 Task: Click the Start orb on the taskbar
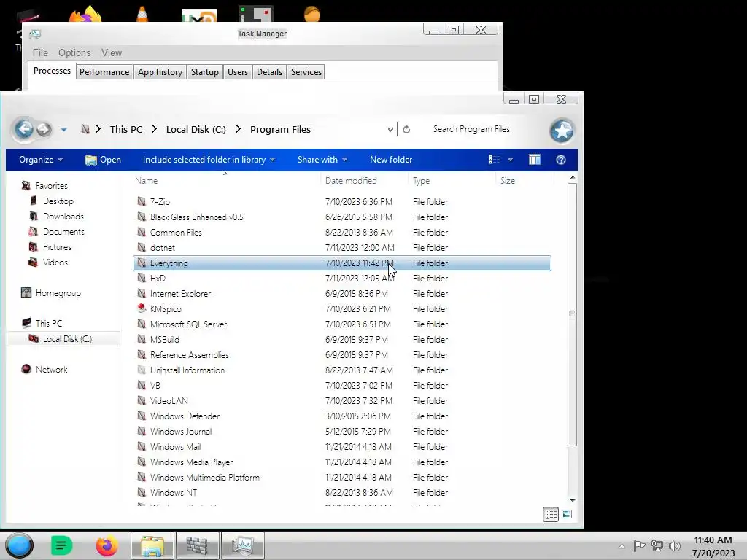pyautogui.click(x=20, y=545)
